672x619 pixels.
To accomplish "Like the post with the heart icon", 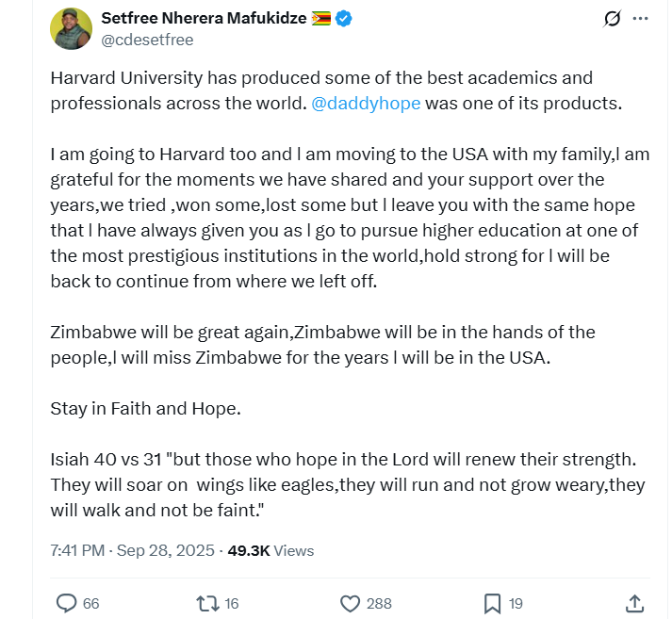I will [x=350, y=603].
